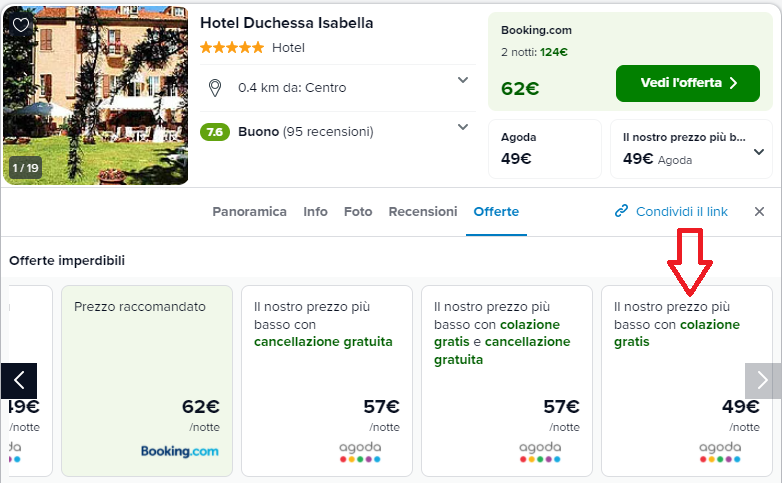Click the Condividi il link link
This screenshot has height=483, width=782.
[681, 212]
